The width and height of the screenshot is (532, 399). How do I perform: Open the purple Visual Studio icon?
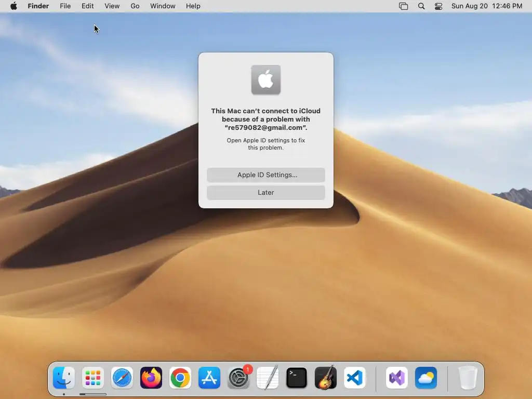point(397,378)
